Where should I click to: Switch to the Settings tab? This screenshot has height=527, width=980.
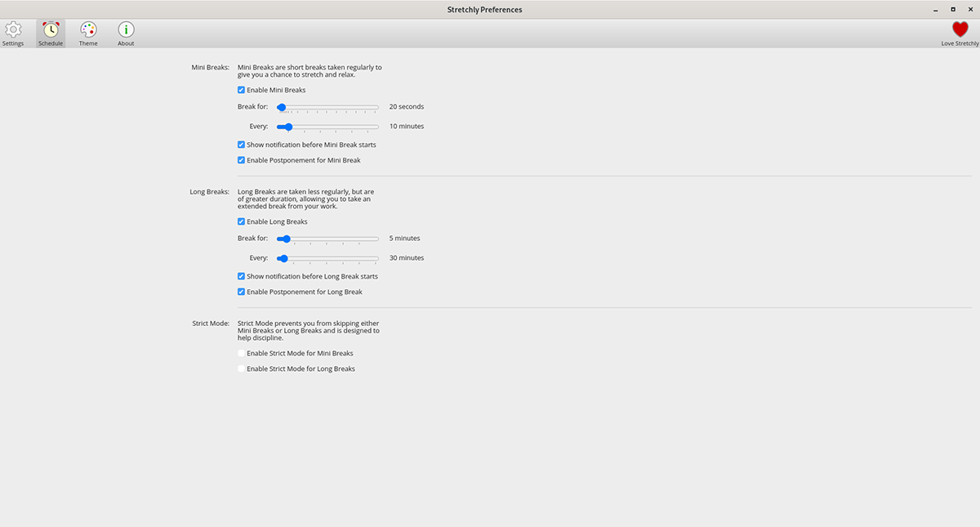(x=13, y=33)
